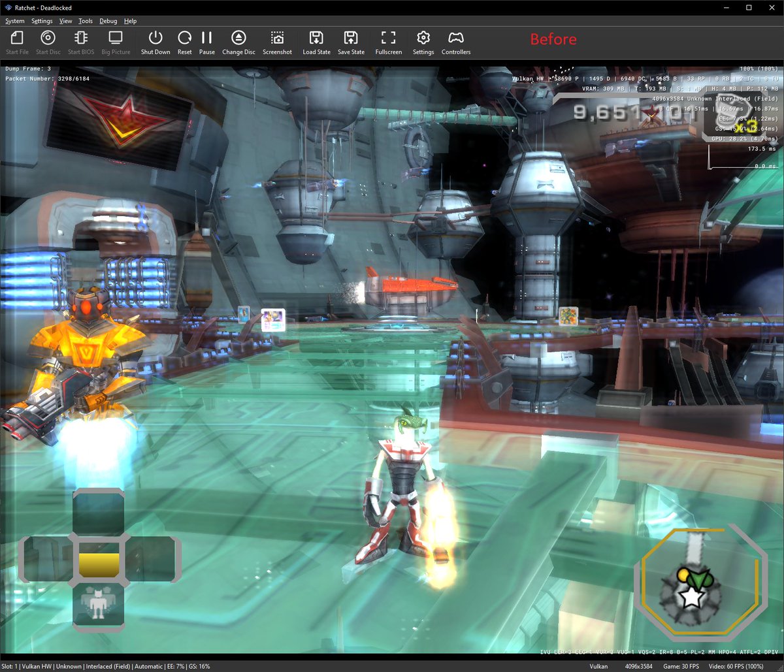The width and height of the screenshot is (784, 672).
Task: Click the Change Disc icon
Action: tap(238, 43)
